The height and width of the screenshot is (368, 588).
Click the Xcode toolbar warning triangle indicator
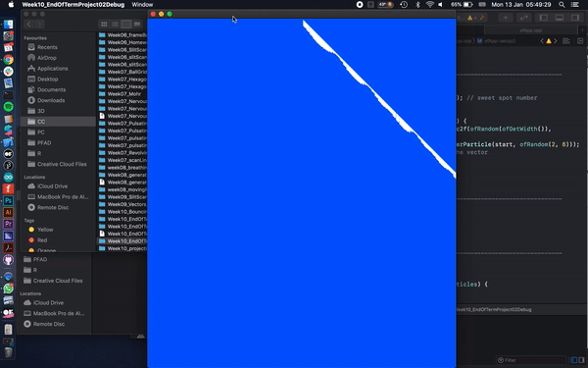pos(469,18)
